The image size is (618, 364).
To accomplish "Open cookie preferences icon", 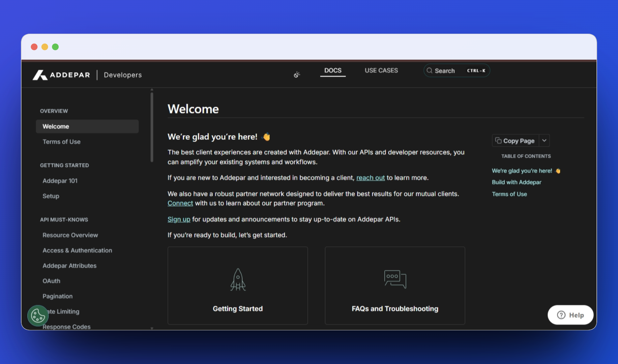I will (38, 316).
